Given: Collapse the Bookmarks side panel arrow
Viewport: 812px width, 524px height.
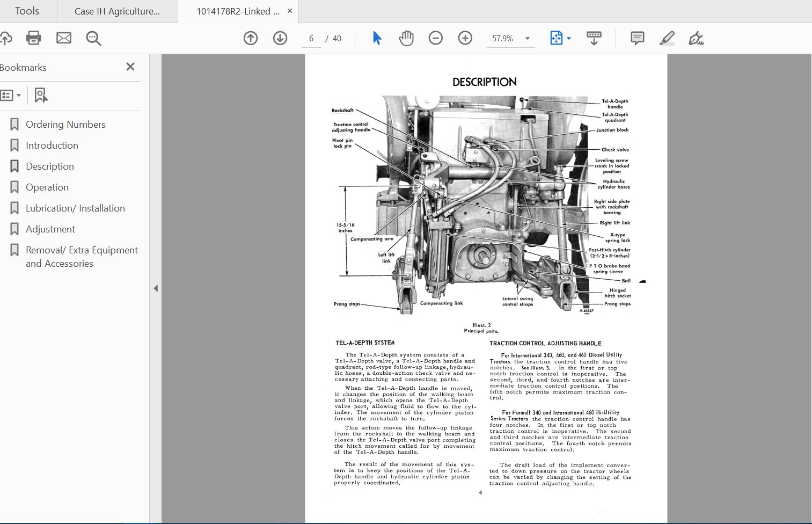Looking at the screenshot, I should tap(156, 288).
